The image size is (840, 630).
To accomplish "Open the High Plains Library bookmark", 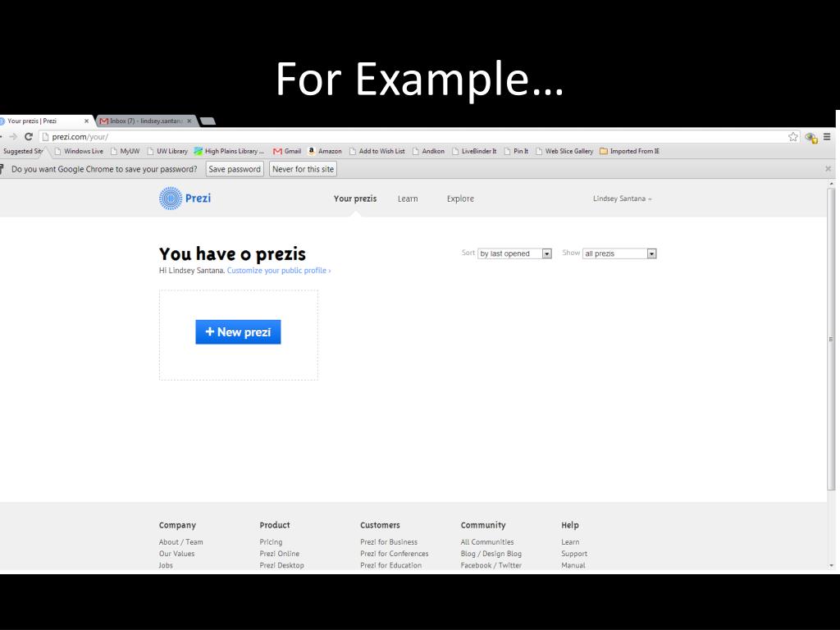I will 229,151.
